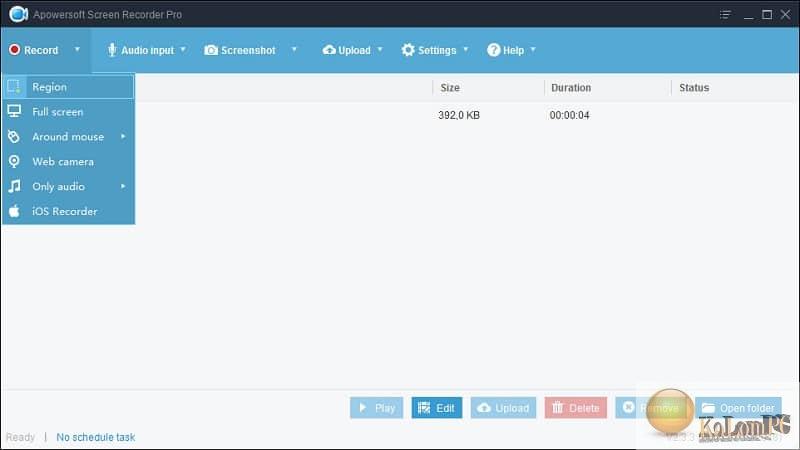Click the red Record circle icon
This screenshot has height=450, width=800.
[x=14, y=49]
